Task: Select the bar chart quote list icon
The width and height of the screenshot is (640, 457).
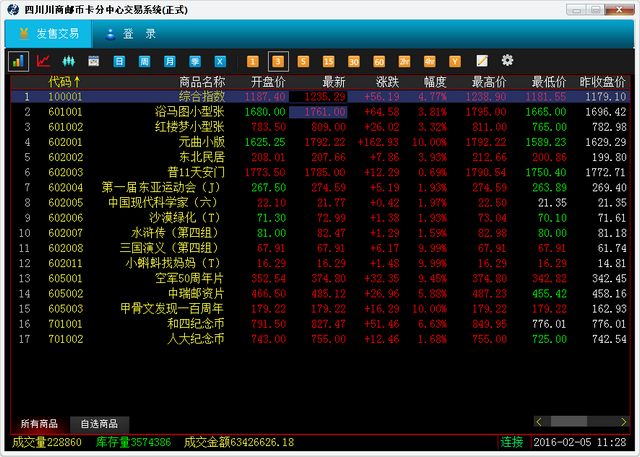Action: [18, 62]
